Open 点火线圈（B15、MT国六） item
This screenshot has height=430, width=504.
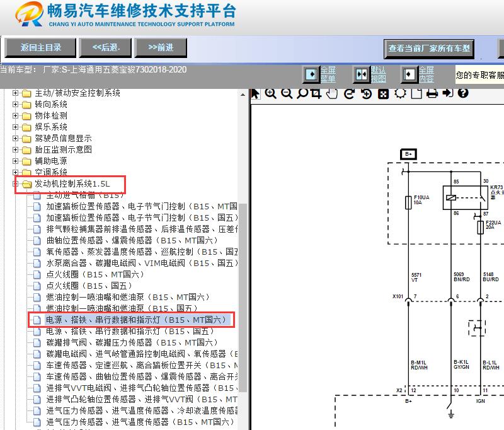[95, 275]
